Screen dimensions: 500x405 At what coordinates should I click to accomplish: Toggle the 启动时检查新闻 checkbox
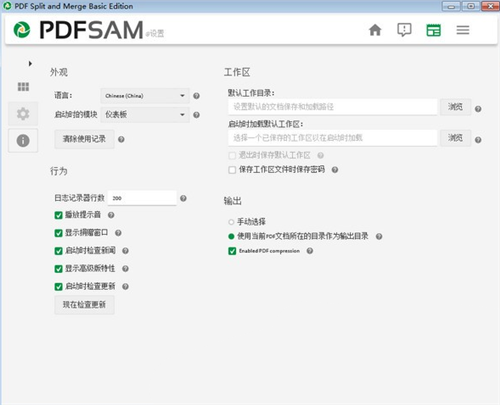(x=58, y=251)
